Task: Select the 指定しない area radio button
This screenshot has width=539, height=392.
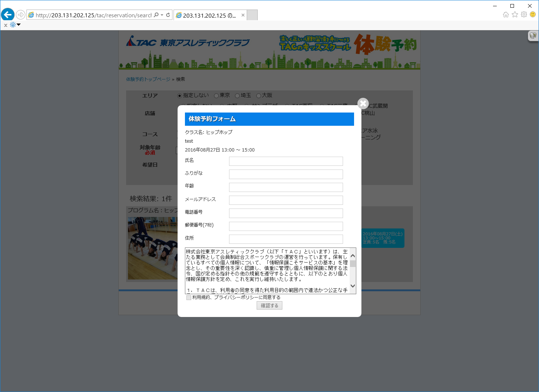Action: coord(179,96)
